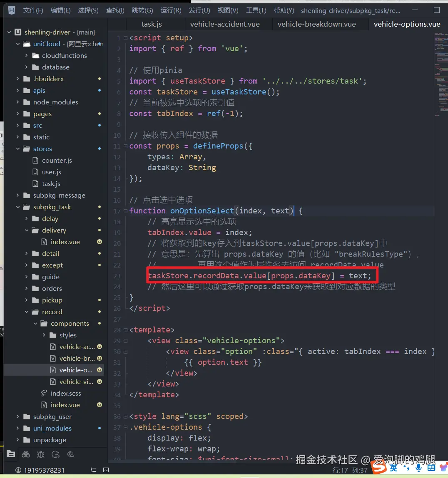The width and height of the screenshot is (448, 478).
Task: Click the M badge beside delivery index.vue
Action: (x=100, y=242)
